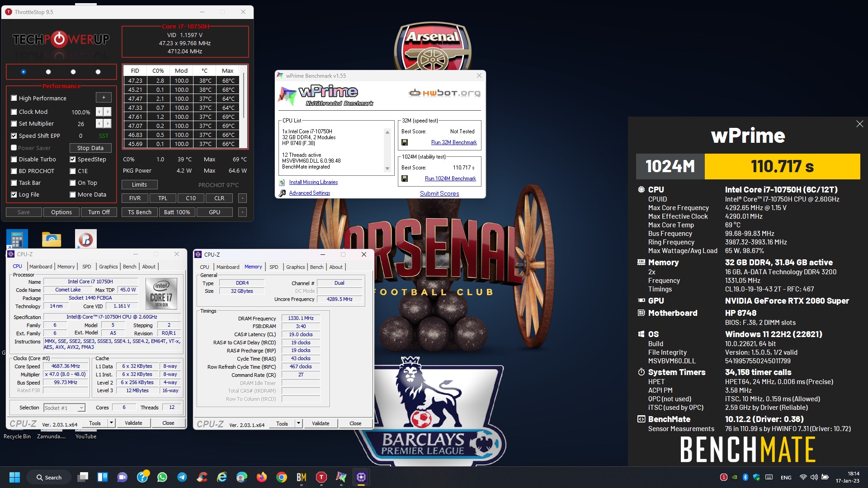Switch to CPU-Z via its taskbar icon
The width and height of the screenshot is (868, 488).
point(361,477)
